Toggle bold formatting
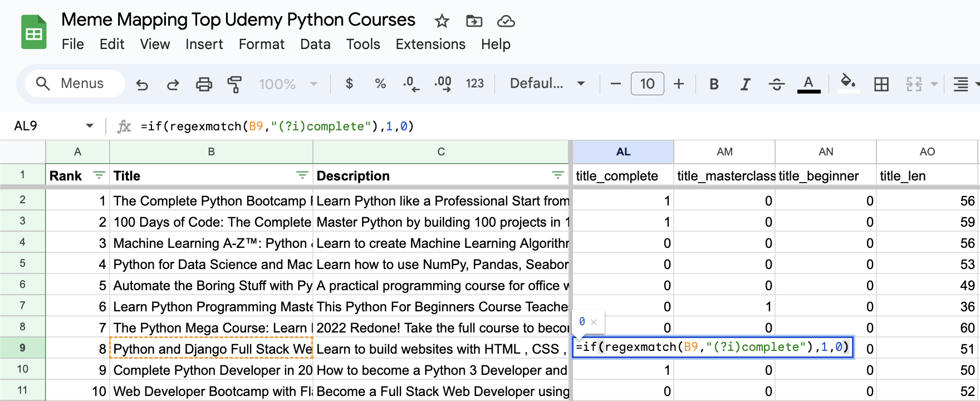Image resolution: width=980 pixels, height=401 pixels. click(x=714, y=84)
